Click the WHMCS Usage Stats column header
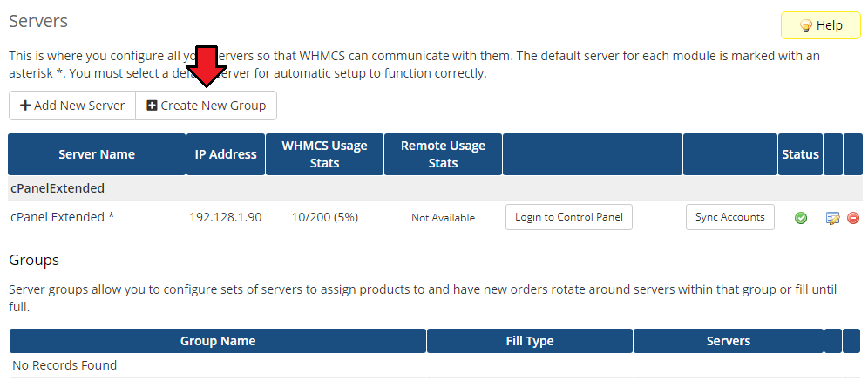This screenshot has height=388, width=868. (x=324, y=154)
